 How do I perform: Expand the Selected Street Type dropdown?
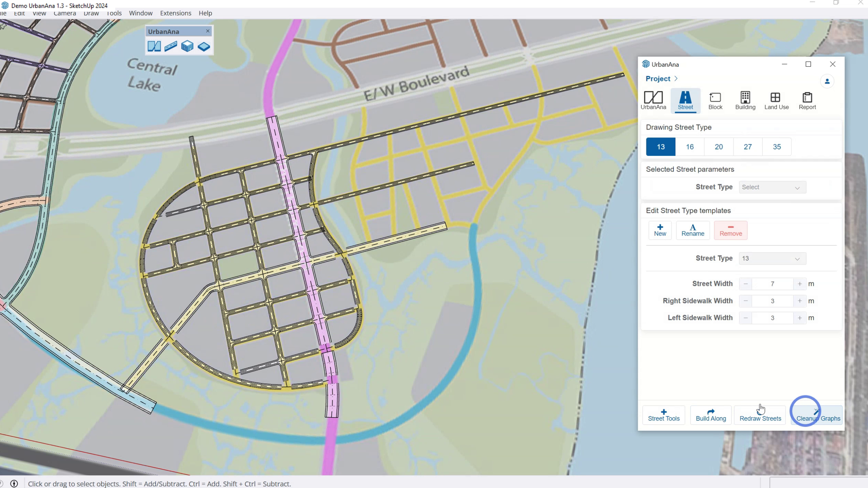click(772, 187)
